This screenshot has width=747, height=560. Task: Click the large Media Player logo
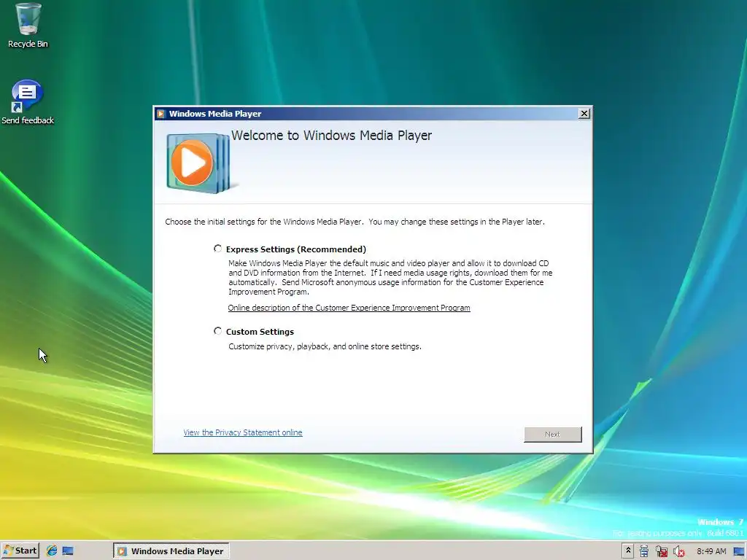pyautogui.click(x=198, y=163)
